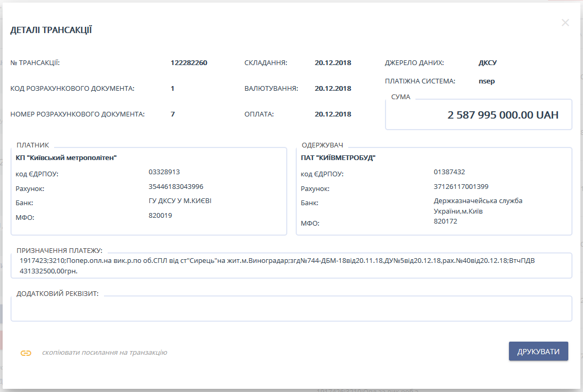This screenshot has width=583, height=392.
Task: Click the ОДЕРЖУВАЧ section label
Action: (x=322, y=145)
